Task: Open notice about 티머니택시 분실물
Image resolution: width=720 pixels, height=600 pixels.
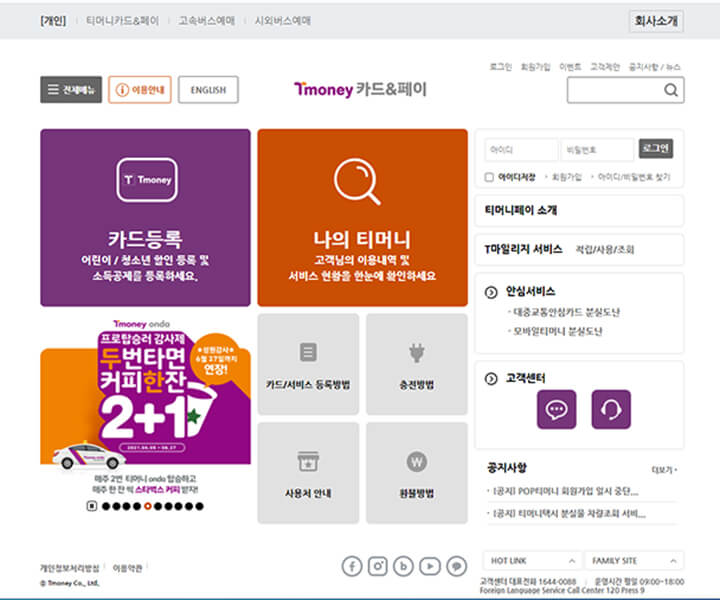Action: [569, 513]
